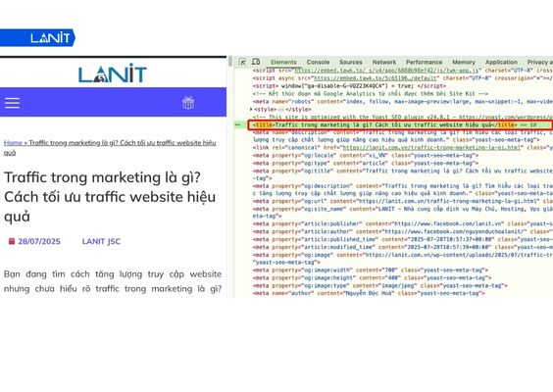Screen dimensions: 553x392
Task: Select the meta robots element row
Action: coord(402,102)
